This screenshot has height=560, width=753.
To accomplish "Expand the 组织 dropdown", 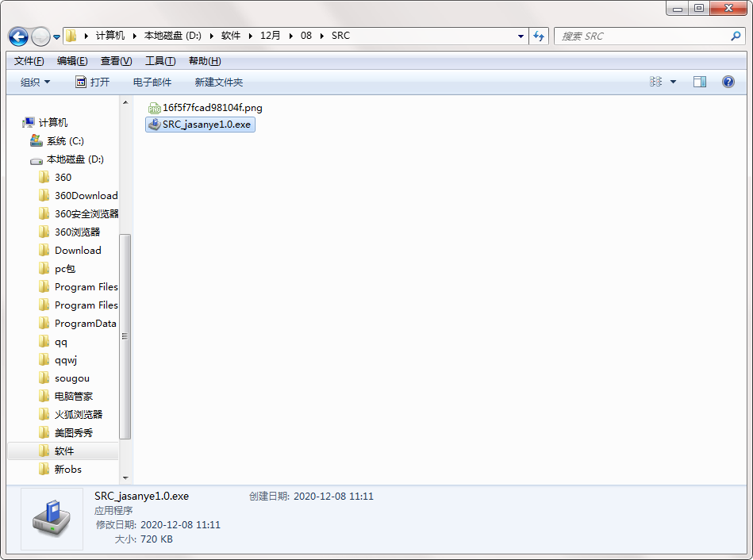I will pyautogui.click(x=35, y=82).
